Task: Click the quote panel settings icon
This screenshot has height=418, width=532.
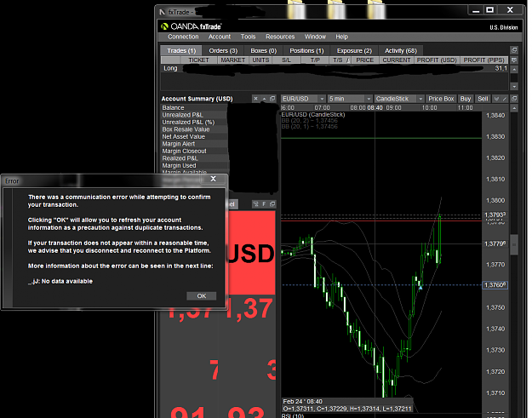Action: [256, 204]
